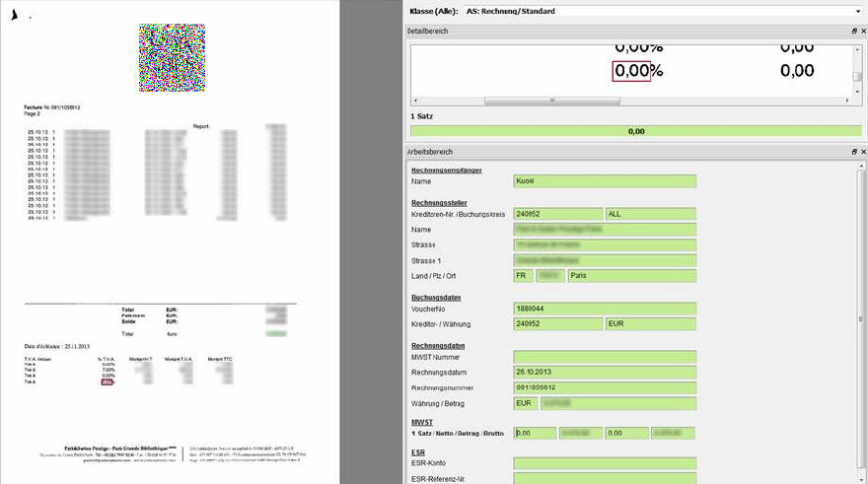868x484 pixels.
Task: Close the Arbeitsbereich panel
Action: 863,152
